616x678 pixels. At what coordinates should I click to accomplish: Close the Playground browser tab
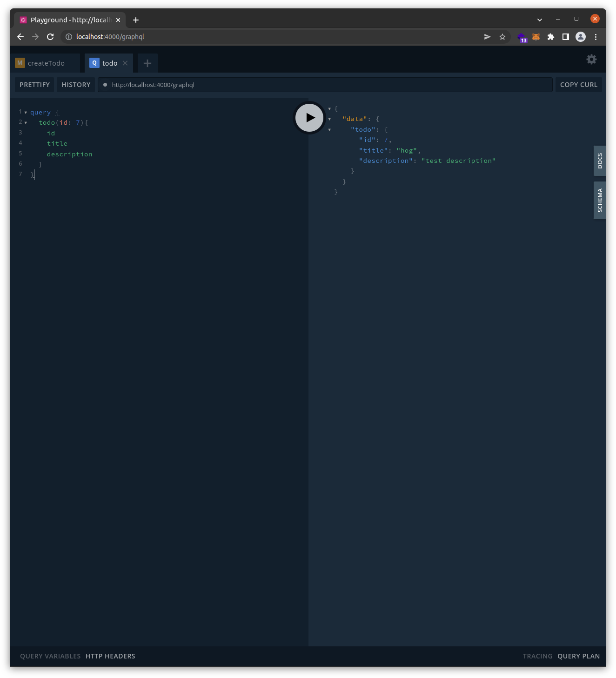click(x=118, y=20)
